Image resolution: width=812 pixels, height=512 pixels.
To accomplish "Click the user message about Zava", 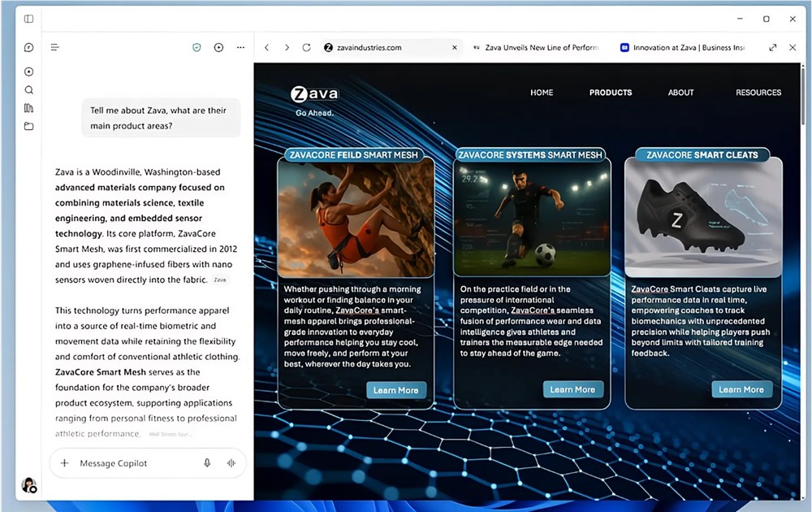I will click(x=161, y=118).
